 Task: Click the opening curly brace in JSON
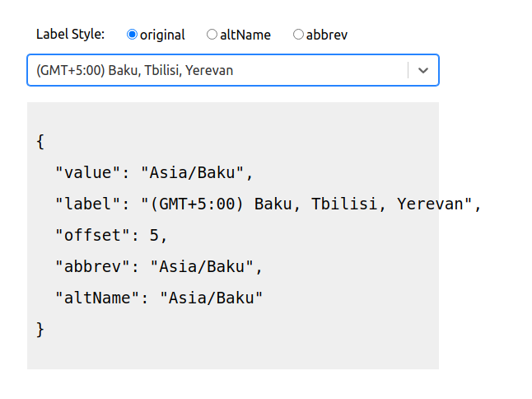(40, 142)
